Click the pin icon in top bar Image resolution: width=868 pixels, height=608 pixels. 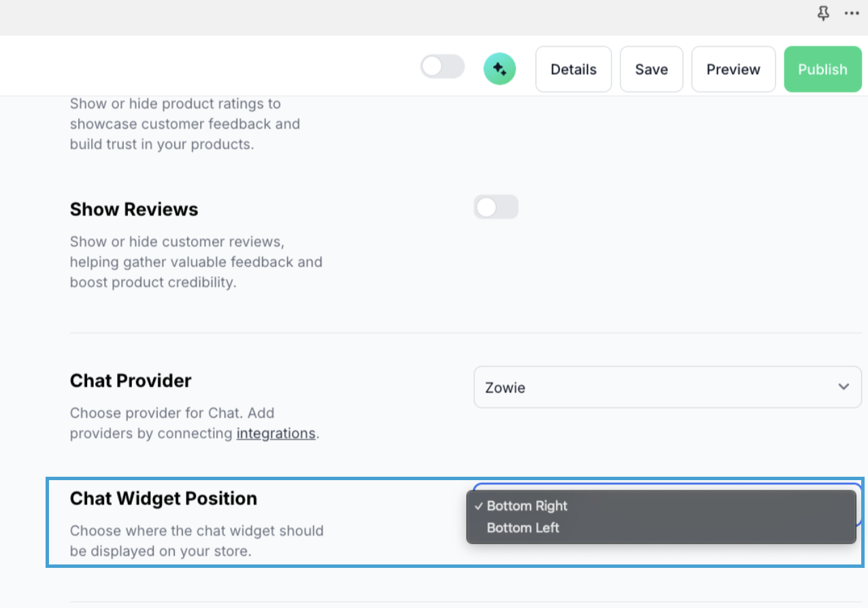click(x=823, y=13)
